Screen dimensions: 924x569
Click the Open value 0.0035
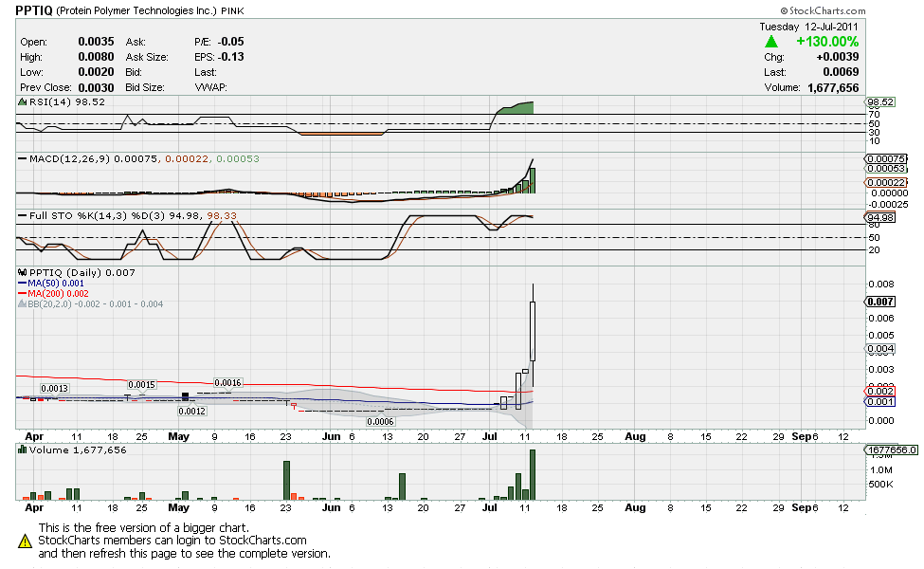click(x=96, y=42)
